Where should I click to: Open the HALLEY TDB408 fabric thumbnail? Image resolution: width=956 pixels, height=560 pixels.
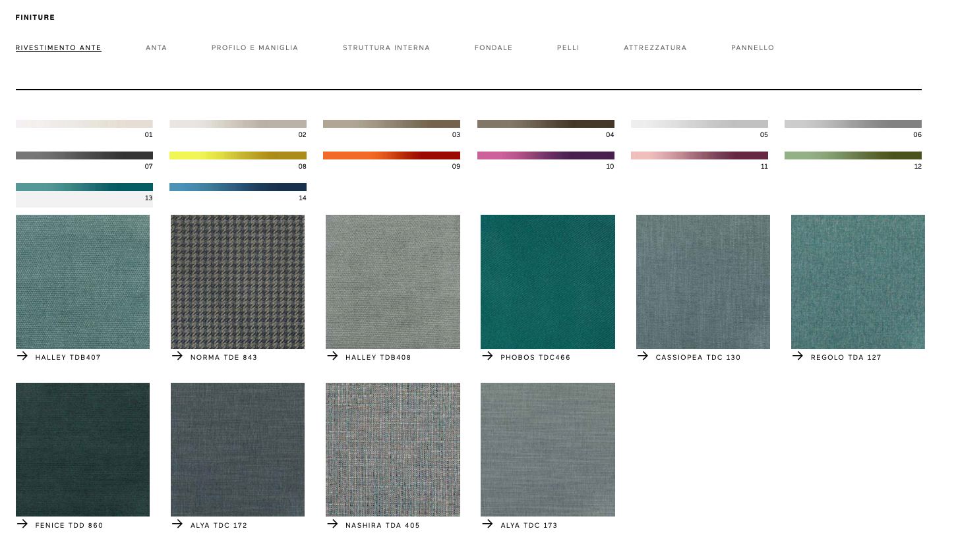tap(392, 282)
